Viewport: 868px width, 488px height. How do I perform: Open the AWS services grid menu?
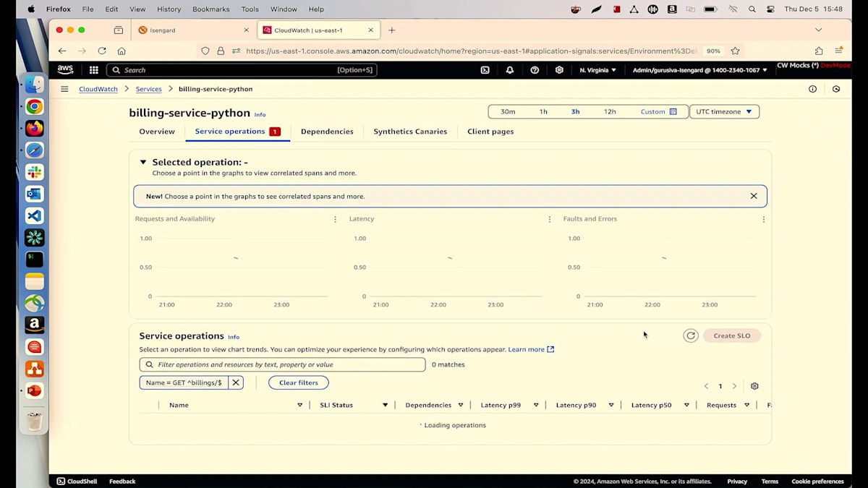click(x=94, y=70)
